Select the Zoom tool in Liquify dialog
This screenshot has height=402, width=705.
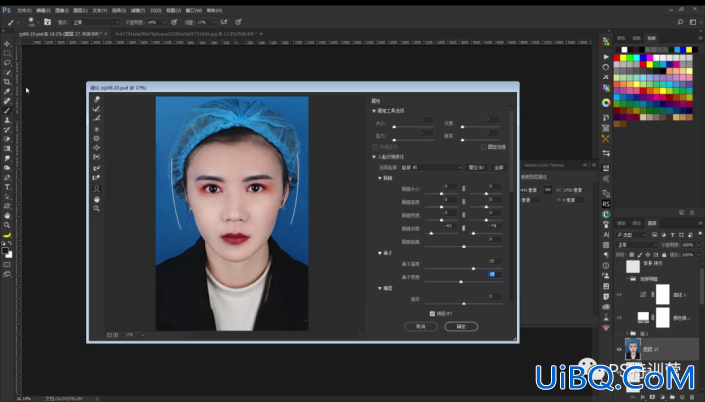(97, 209)
